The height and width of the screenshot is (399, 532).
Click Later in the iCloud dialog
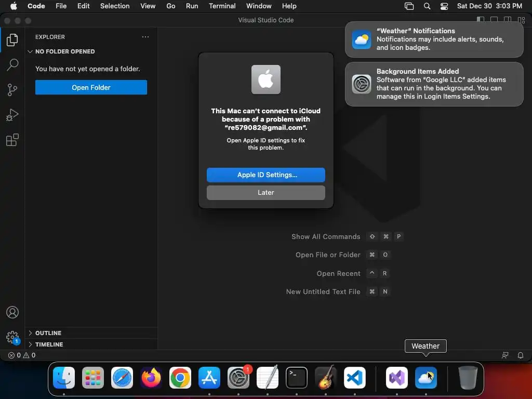(265, 192)
